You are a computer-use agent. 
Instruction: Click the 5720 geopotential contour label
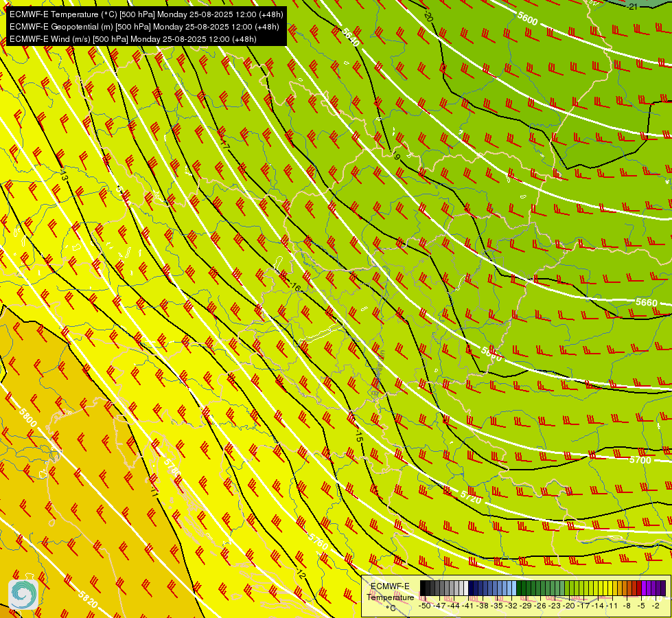[471, 496]
